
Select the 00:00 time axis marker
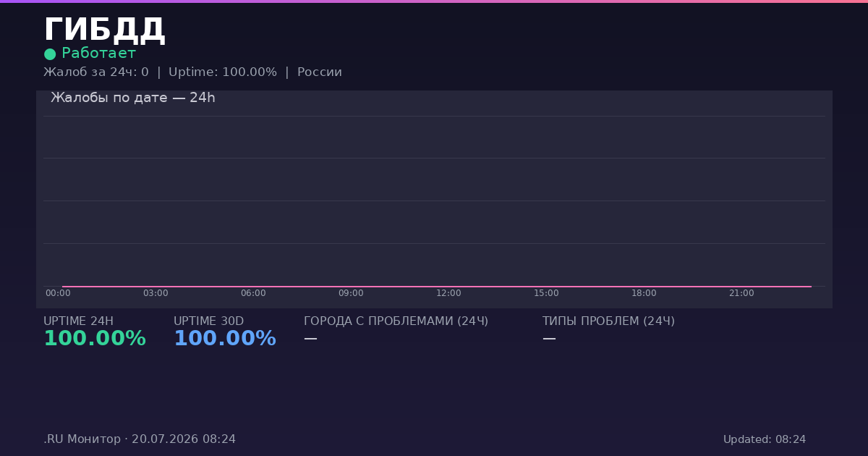(x=58, y=293)
